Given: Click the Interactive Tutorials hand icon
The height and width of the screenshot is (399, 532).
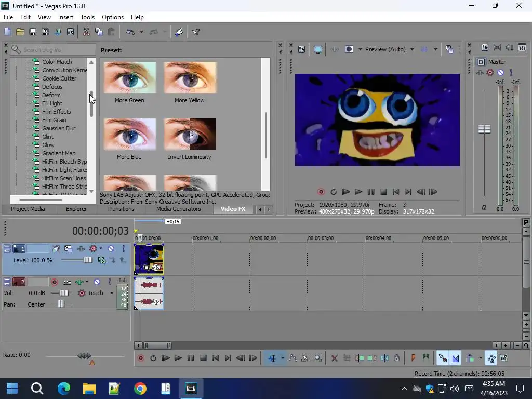Looking at the screenshot, I should tap(179, 32).
